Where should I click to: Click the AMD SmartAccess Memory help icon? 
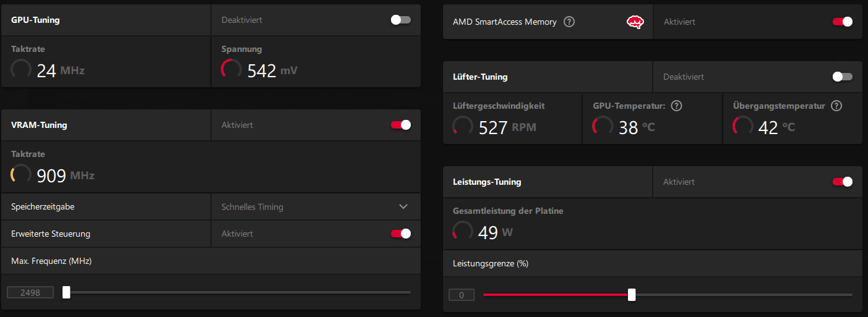pyautogui.click(x=569, y=22)
